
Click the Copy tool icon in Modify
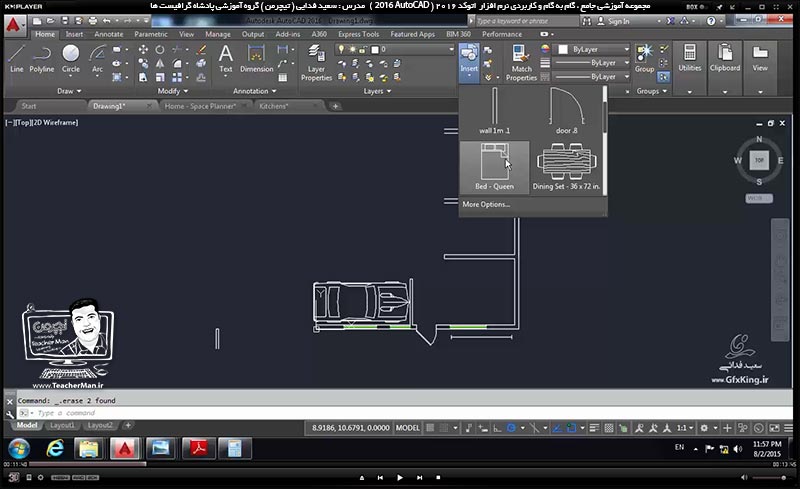click(143, 63)
